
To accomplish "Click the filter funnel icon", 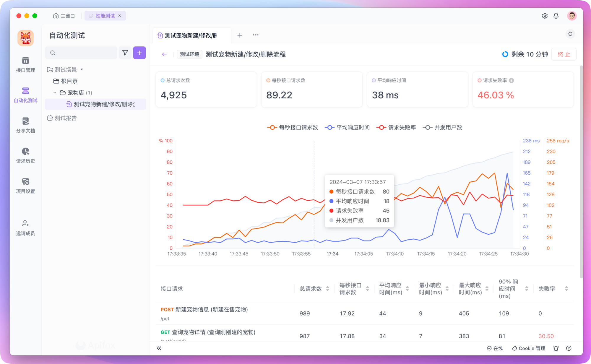I will click(125, 53).
